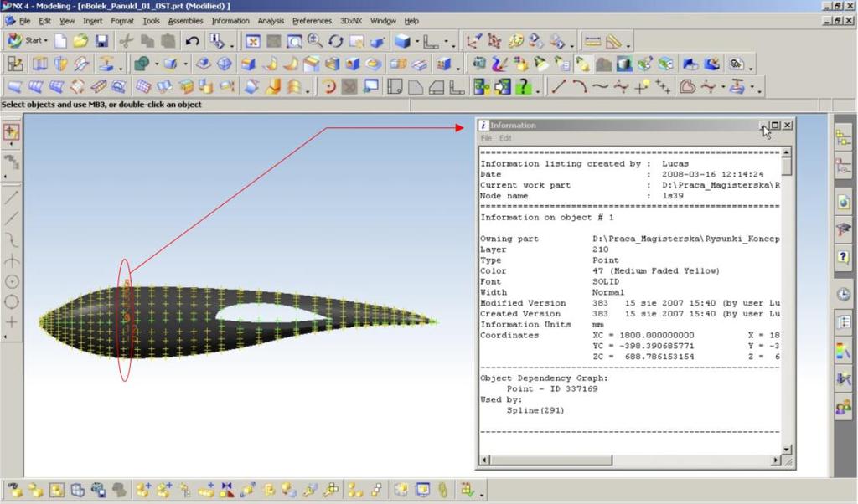The image size is (858, 504).
Task: Undo the last action with the curved arrow icon
Action: [x=192, y=41]
